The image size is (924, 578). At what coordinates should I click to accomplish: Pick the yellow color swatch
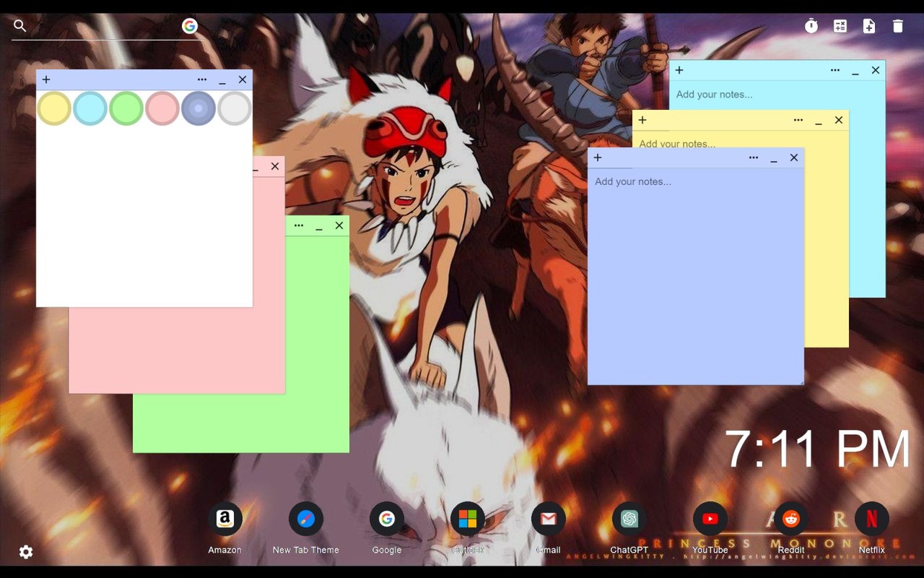coord(54,108)
